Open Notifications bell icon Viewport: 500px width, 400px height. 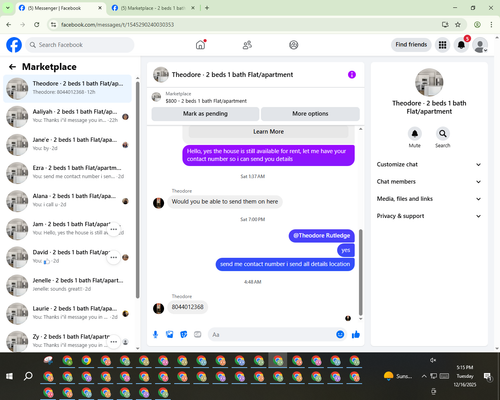pos(461,45)
